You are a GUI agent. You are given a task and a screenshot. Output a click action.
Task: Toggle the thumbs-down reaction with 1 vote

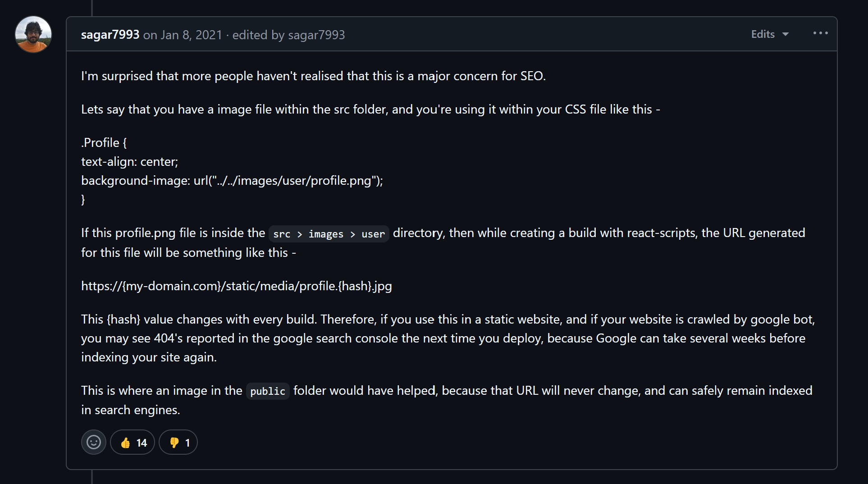(178, 442)
